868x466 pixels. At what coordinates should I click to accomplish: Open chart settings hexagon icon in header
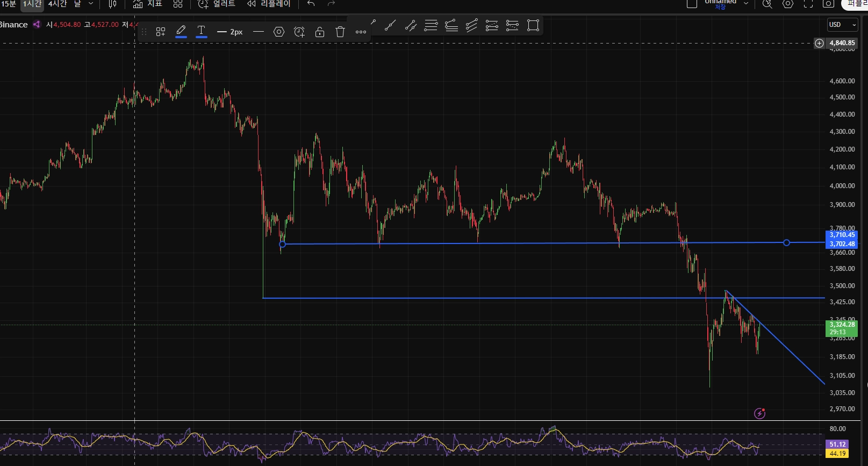[788, 4]
